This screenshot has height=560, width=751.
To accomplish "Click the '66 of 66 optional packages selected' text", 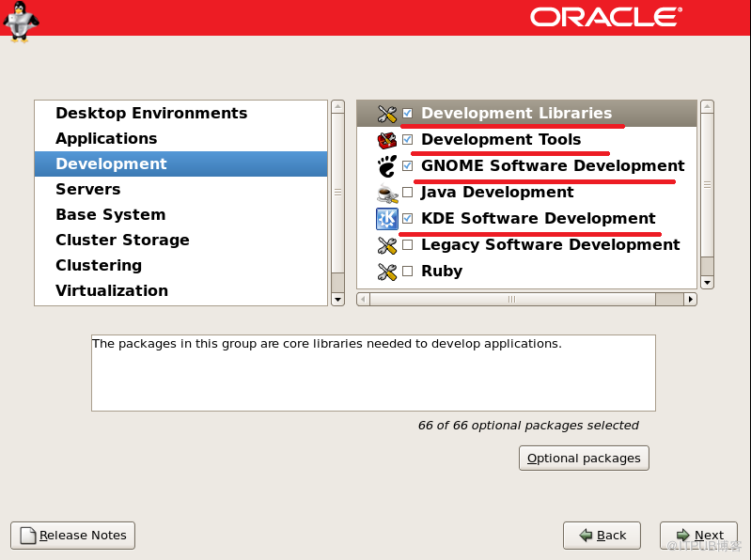I will pos(528,426).
